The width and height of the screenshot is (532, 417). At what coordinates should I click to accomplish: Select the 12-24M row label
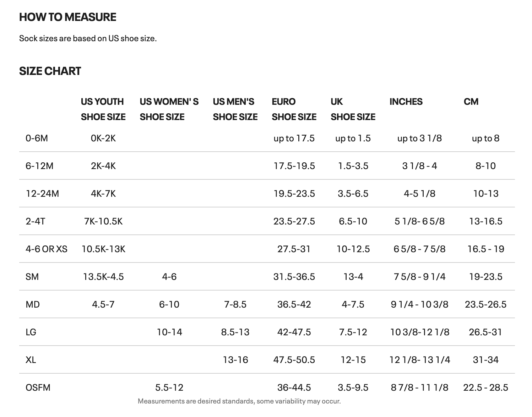(x=42, y=194)
